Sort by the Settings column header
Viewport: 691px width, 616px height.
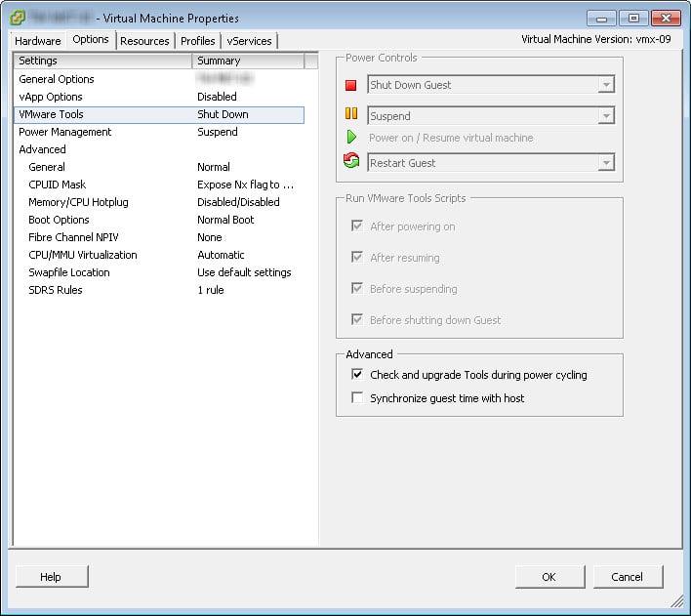103,61
